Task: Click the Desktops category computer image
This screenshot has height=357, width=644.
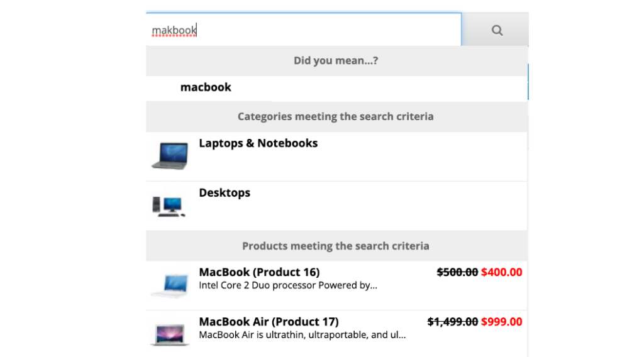Action: [x=169, y=206]
